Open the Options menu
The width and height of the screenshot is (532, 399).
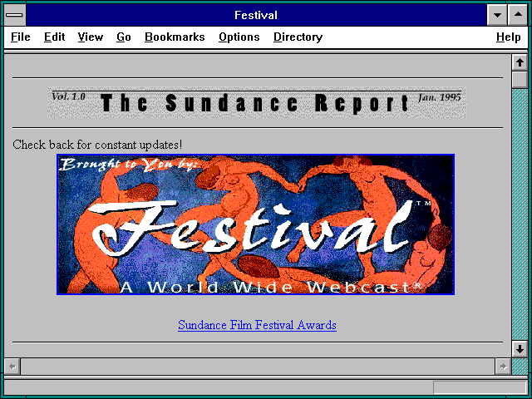tap(239, 37)
